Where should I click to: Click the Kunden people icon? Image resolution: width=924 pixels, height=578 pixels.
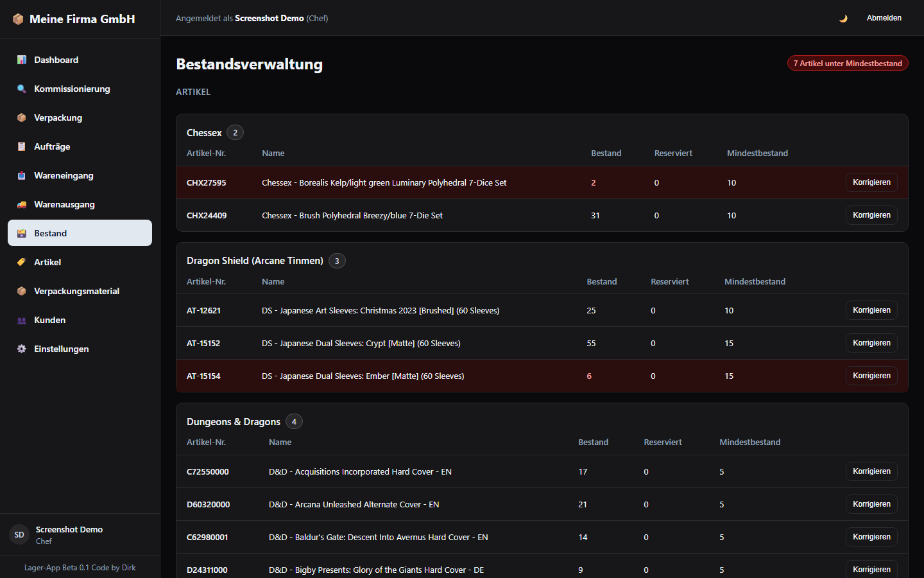[22, 320]
